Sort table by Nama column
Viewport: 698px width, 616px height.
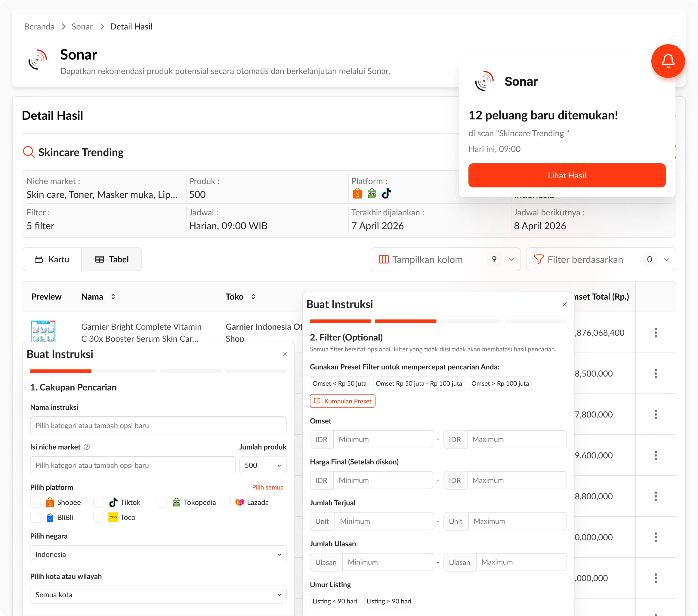113,297
